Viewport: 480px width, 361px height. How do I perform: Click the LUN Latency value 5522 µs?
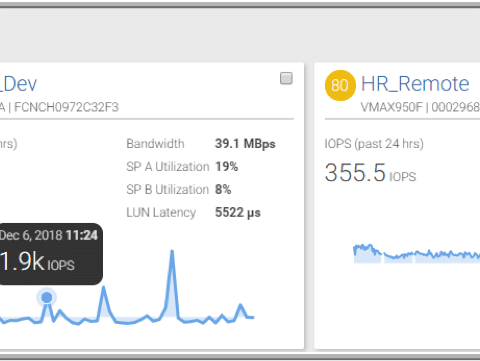(x=238, y=212)
